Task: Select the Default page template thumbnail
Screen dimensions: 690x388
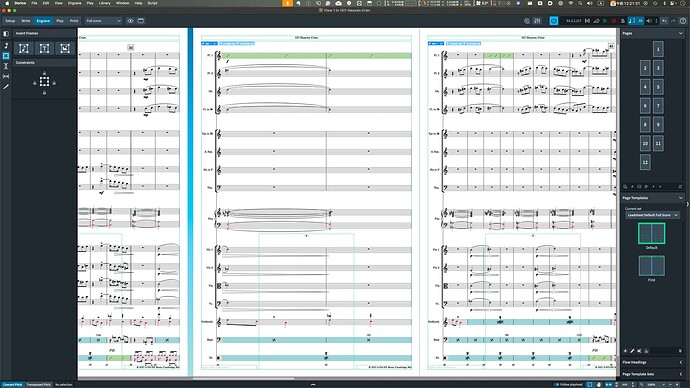Action: coord(652,233)
